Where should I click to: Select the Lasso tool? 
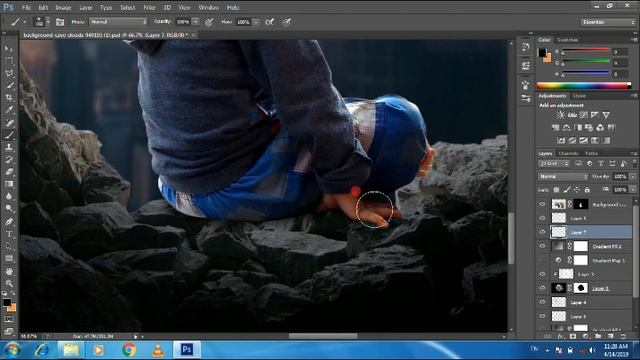pos(9,73)
